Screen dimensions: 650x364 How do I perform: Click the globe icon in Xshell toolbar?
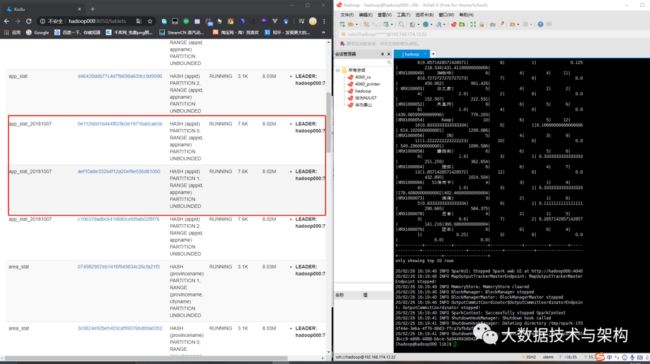(425, 24)
